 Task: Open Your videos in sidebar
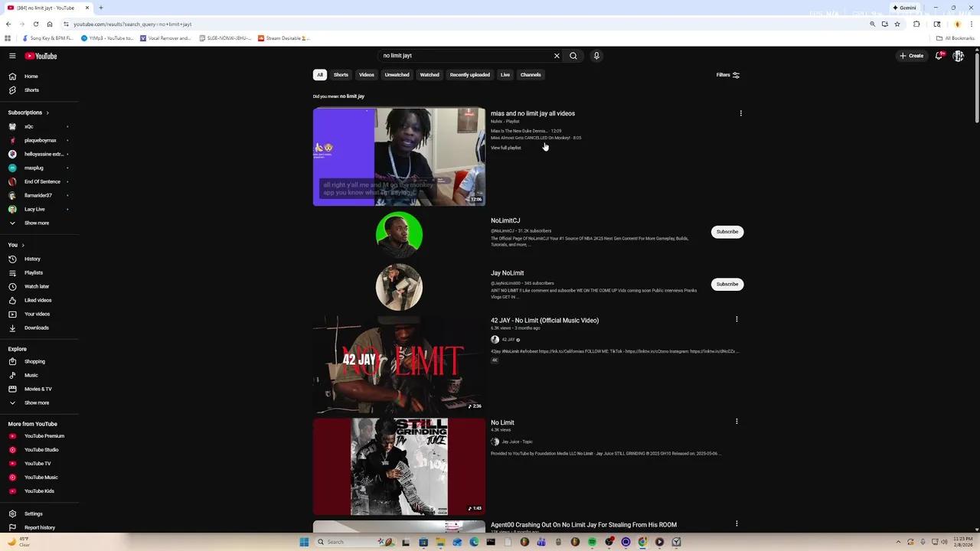[37, 314]
